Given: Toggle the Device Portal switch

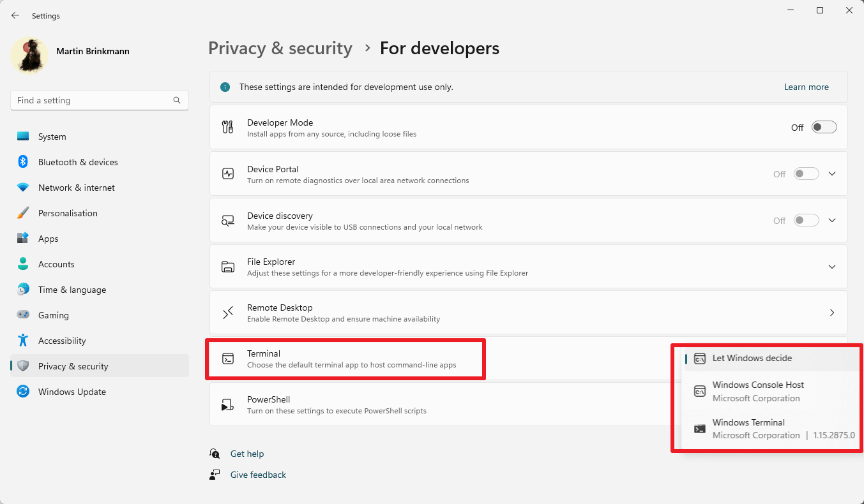Looking at the screenshot, I should (x=806, y=174).
